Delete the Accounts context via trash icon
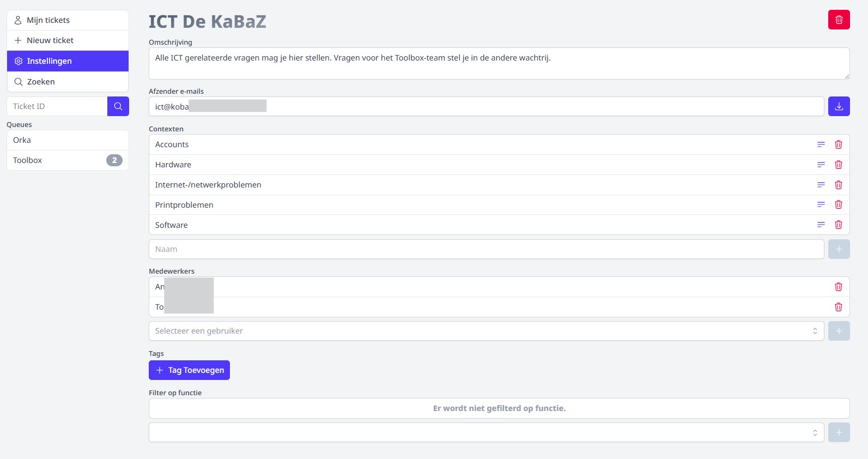This screenshot has height=459, width=868. coord(839,144)
